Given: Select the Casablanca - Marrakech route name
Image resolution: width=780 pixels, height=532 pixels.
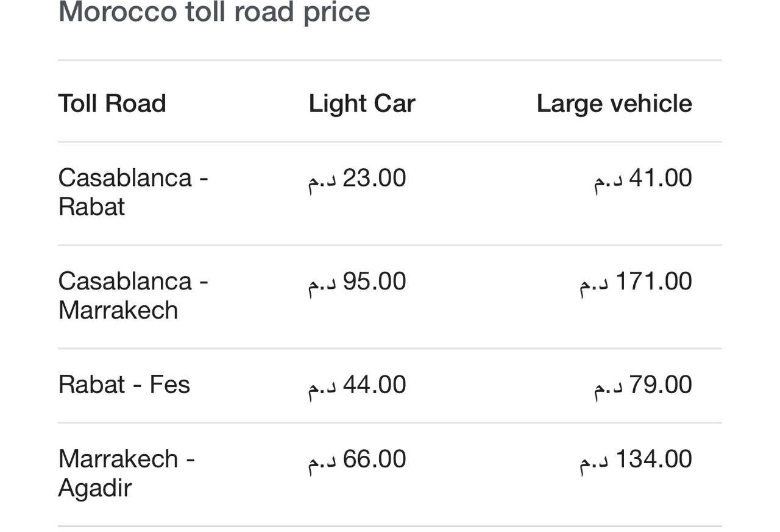Looking at the screenshot, I should [133, 296].
